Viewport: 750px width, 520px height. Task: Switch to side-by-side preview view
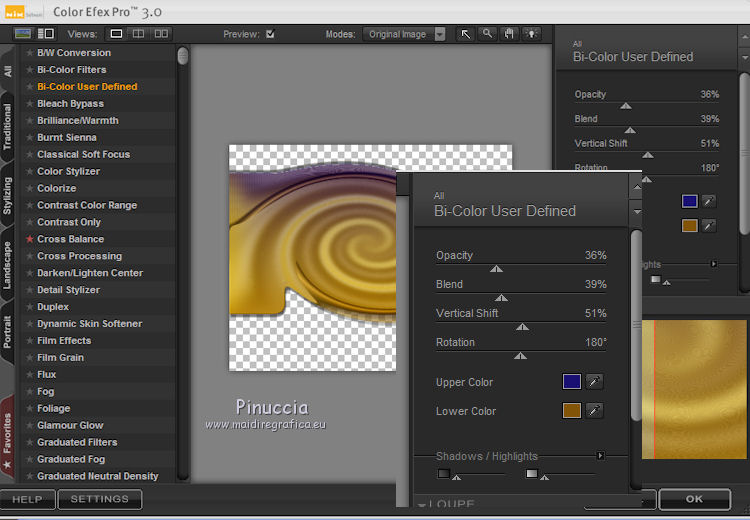coord(160,34)
